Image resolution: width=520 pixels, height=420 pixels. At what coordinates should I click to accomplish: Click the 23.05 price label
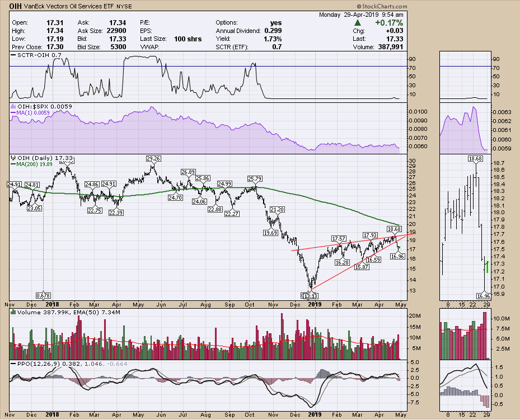(34, 209)
